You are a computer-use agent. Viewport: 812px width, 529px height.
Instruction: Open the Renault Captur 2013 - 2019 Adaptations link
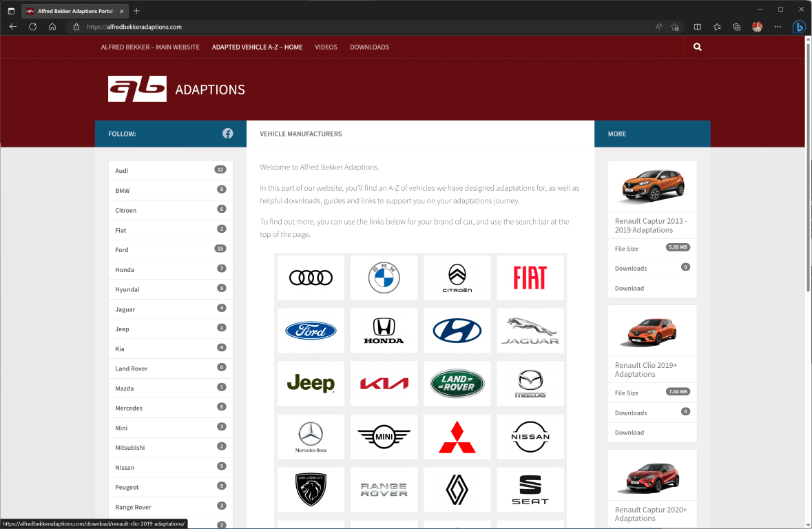click(651, 225)
